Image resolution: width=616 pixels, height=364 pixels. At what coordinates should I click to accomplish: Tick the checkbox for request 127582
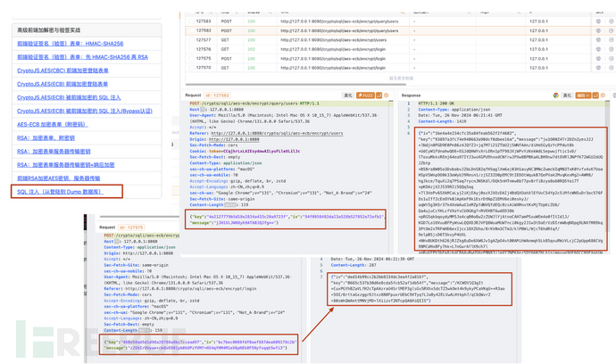(x=192, y=30)
